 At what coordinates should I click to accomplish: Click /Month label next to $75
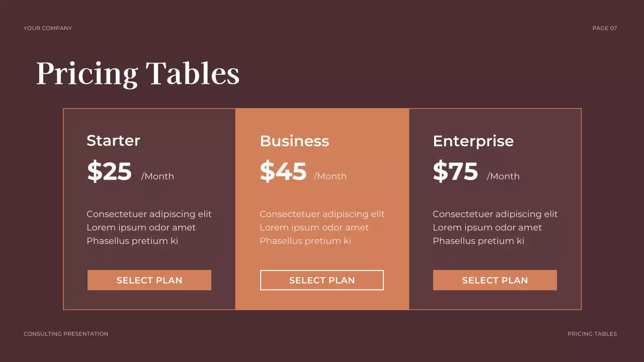(x=503, y=176)
